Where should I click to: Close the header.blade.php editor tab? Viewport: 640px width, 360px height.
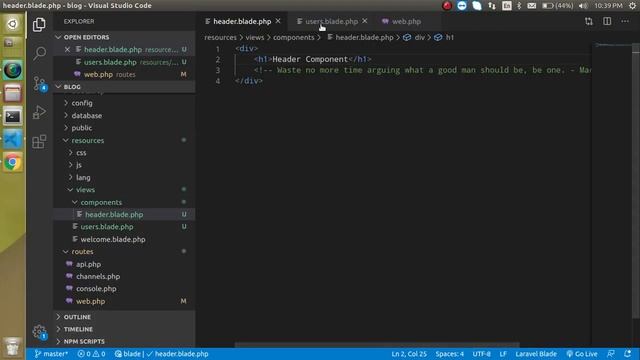(278, 21)
